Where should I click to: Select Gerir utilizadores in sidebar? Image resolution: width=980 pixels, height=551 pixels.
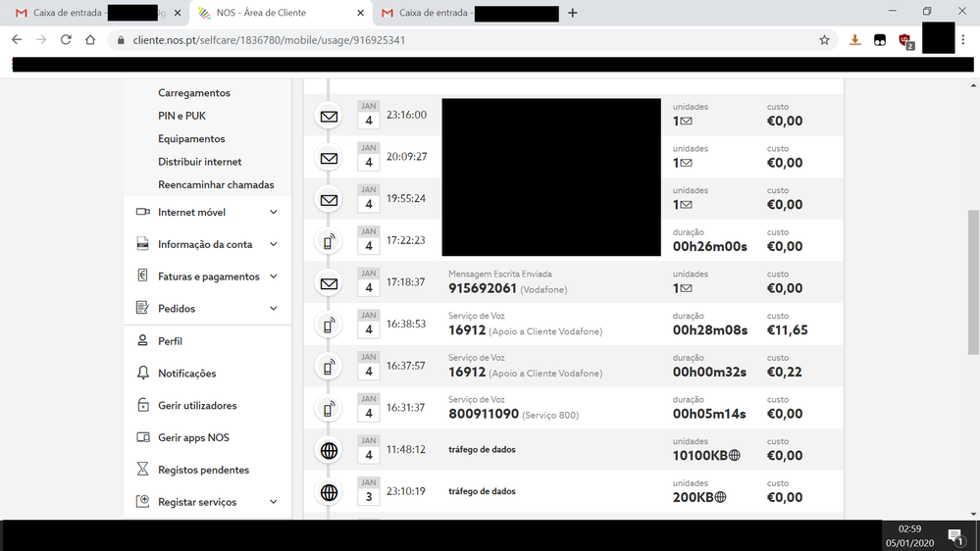click(x=197, y=406)
